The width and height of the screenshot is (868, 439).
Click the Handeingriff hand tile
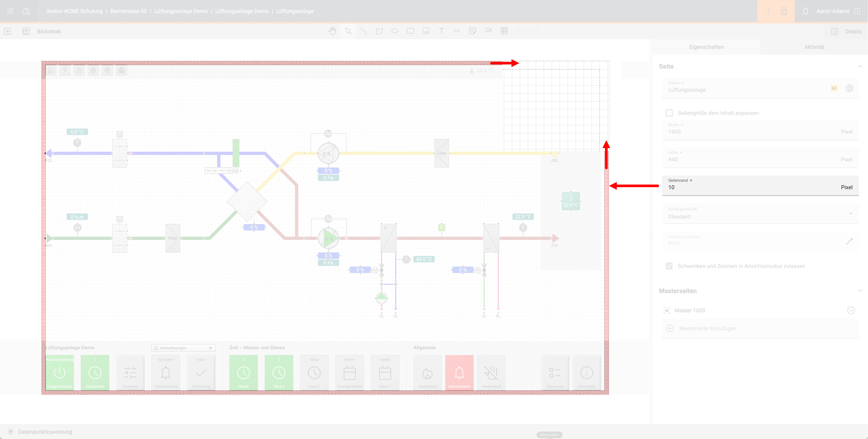coord(491,373)
